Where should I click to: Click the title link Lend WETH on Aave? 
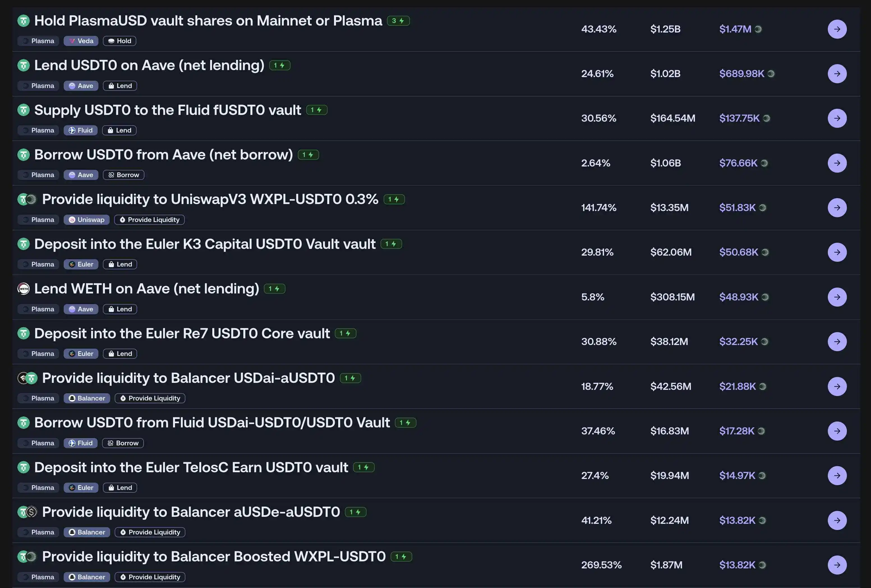click(146, 289)
